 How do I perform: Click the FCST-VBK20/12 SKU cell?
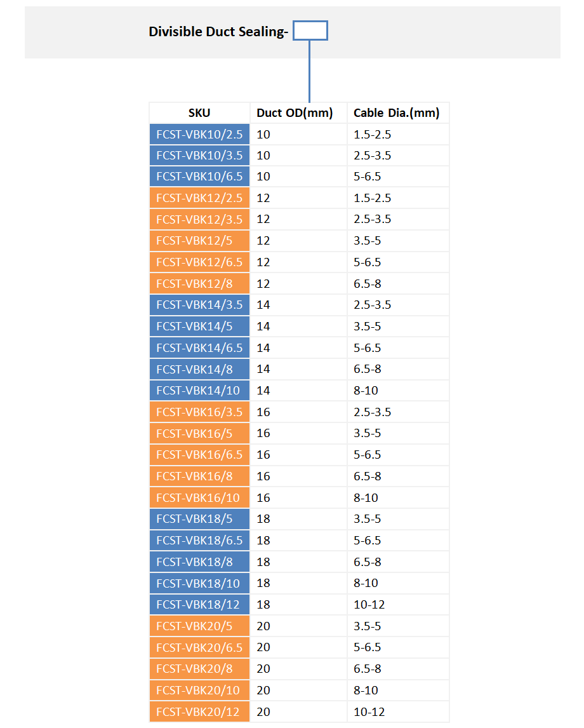click(199, 711)
